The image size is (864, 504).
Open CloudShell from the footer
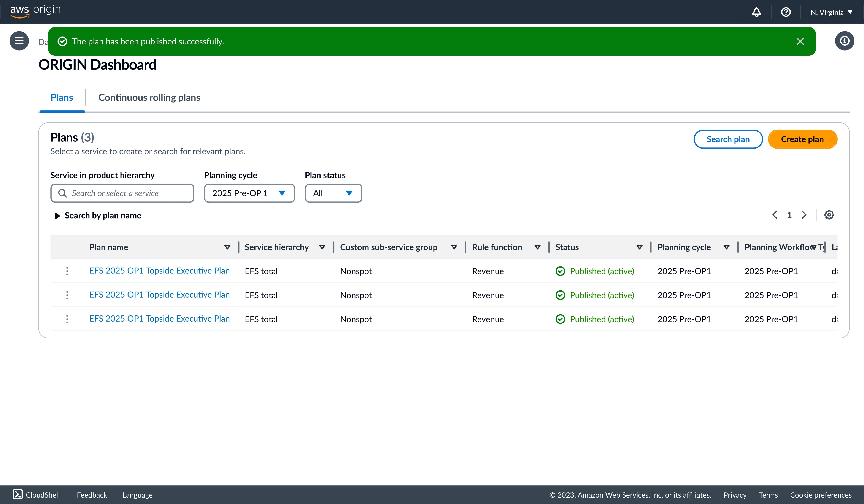(36, 495)
